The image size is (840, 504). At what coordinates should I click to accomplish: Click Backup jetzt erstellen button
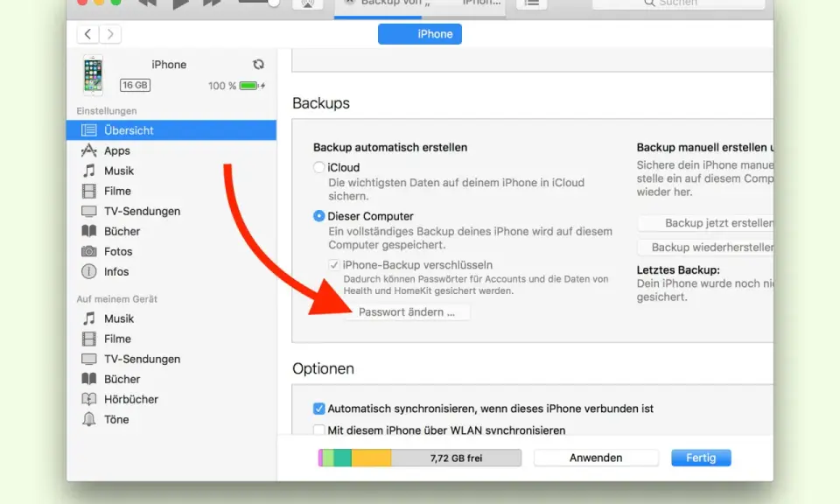[705, 223]
